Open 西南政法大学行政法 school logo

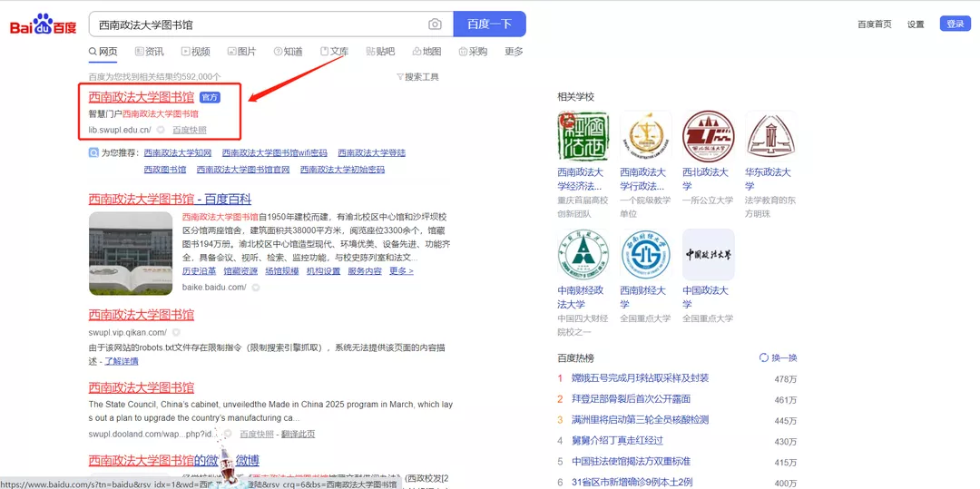point(646,137)
